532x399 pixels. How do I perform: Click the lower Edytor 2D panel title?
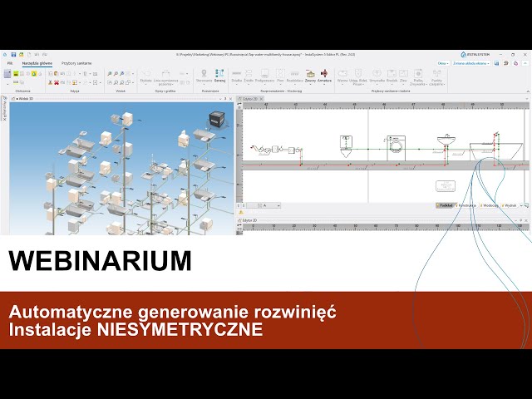click(x=249, y=220)
